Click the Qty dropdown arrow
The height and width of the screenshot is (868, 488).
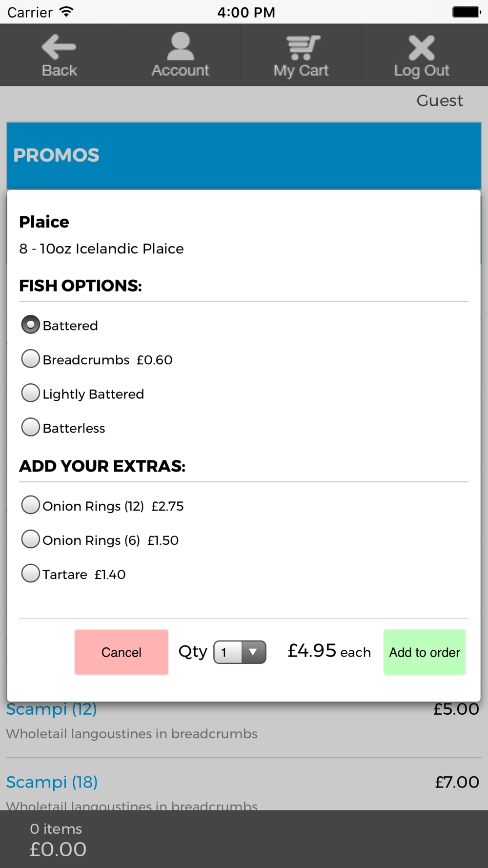tap(253, 652)
